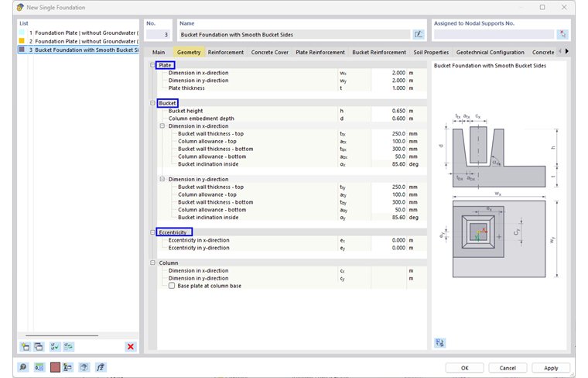Open the Soil Properties tab
Image resolution: width=588 pixels, height=378 pixels.
point(431,52)
